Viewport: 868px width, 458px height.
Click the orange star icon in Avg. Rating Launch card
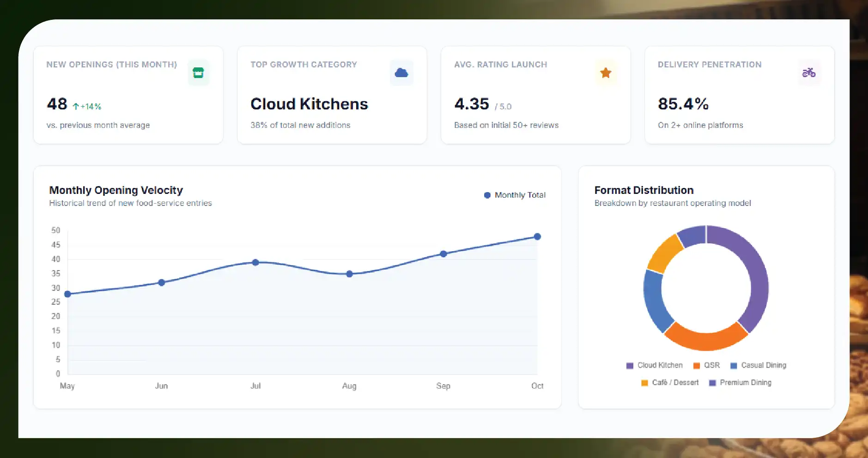point(606,72)
